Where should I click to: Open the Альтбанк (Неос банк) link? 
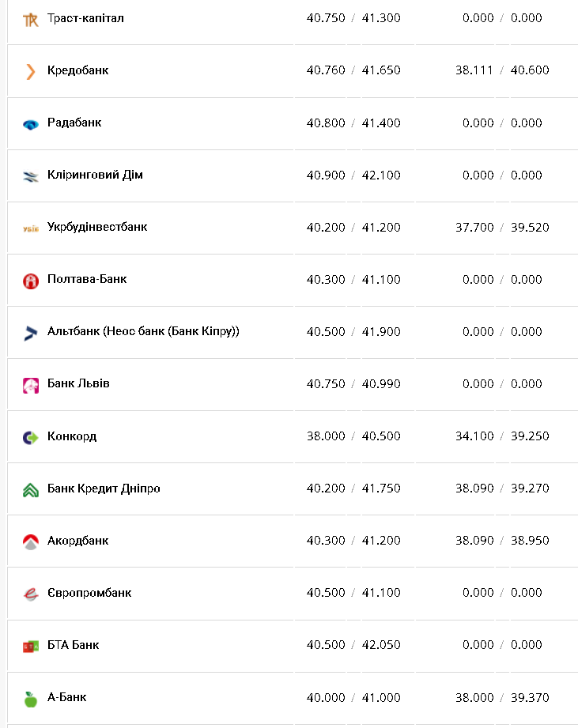[143, 331]
